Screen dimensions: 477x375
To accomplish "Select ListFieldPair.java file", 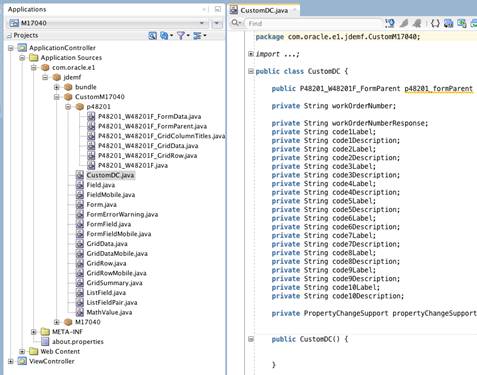I will click(112, 302).
